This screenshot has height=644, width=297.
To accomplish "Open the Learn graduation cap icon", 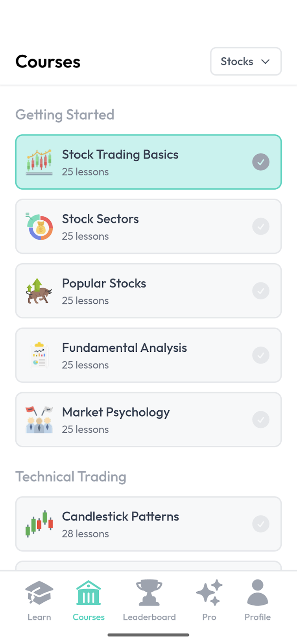I will coord(39,593).
